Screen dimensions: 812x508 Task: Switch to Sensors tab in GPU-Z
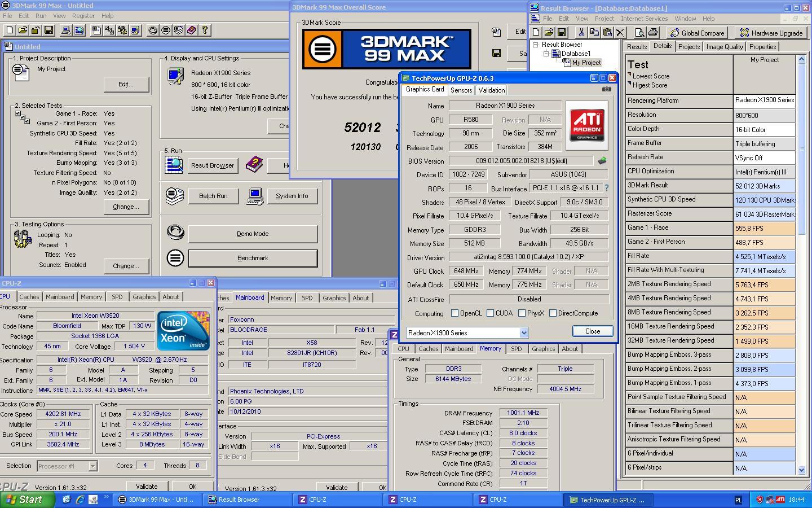461,90
